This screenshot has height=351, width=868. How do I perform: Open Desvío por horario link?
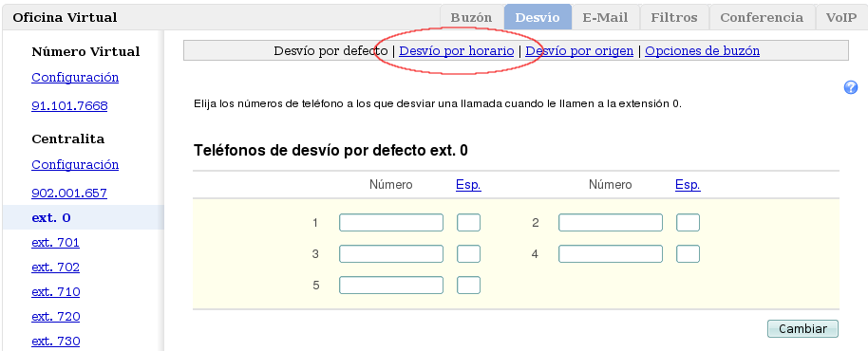[x=457, y=51]
